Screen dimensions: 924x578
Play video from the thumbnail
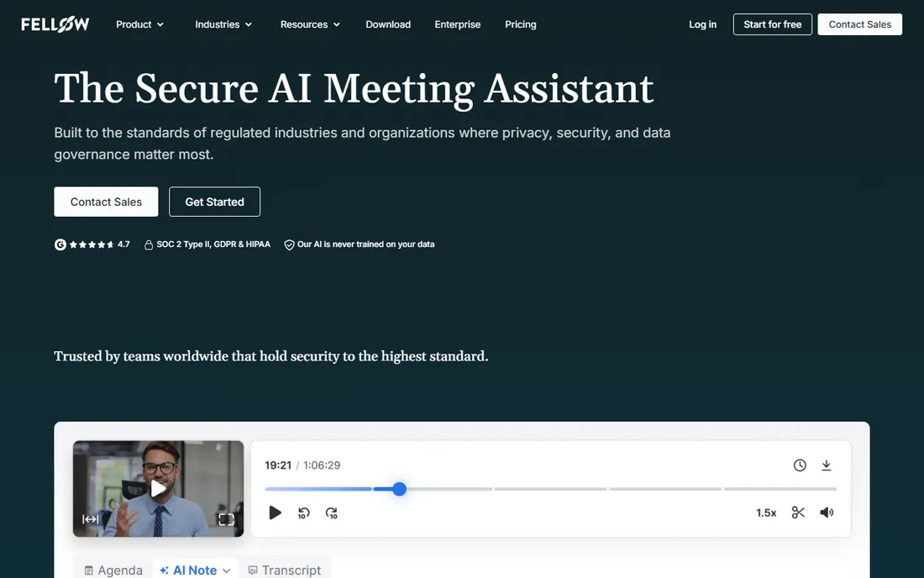click(158, 488)
